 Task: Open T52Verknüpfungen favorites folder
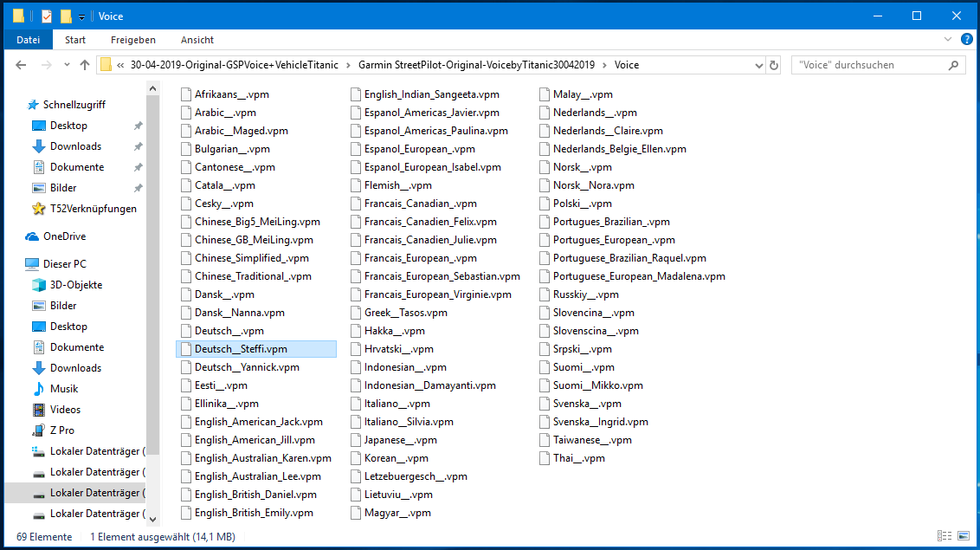[x=93, y=209]
